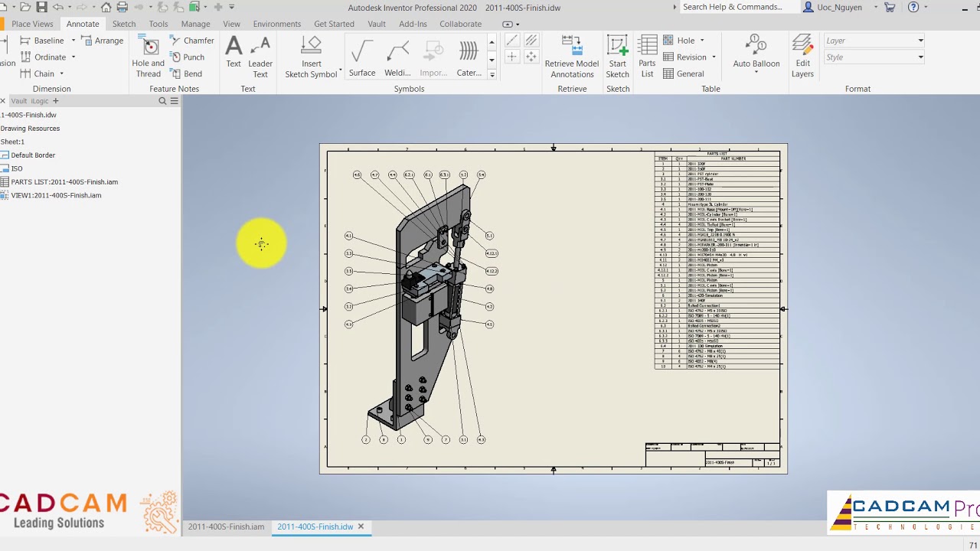The height and width of the screenshot is (551, 980).
Task: Open the Uoc_Nguyen account dropdown
Action: [x=876, y=7]
